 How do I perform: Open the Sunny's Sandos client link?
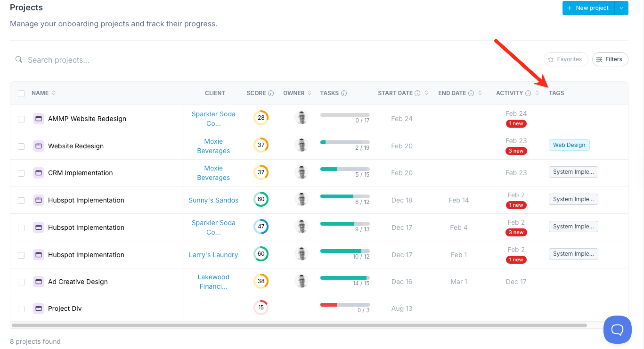pos(213,200)
